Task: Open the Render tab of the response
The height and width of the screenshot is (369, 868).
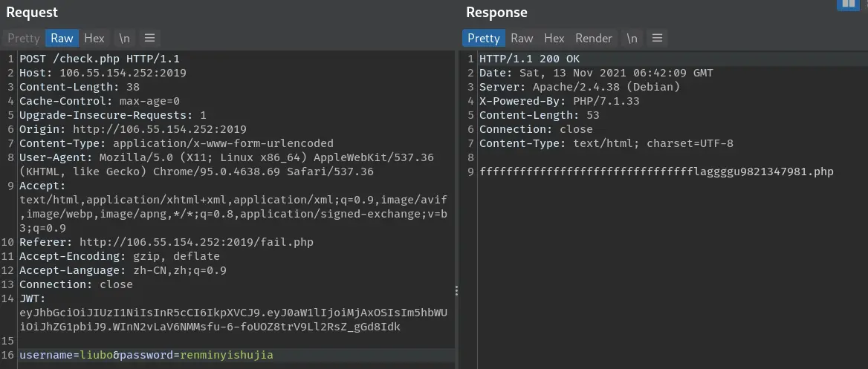Action: tap(594, 38)
